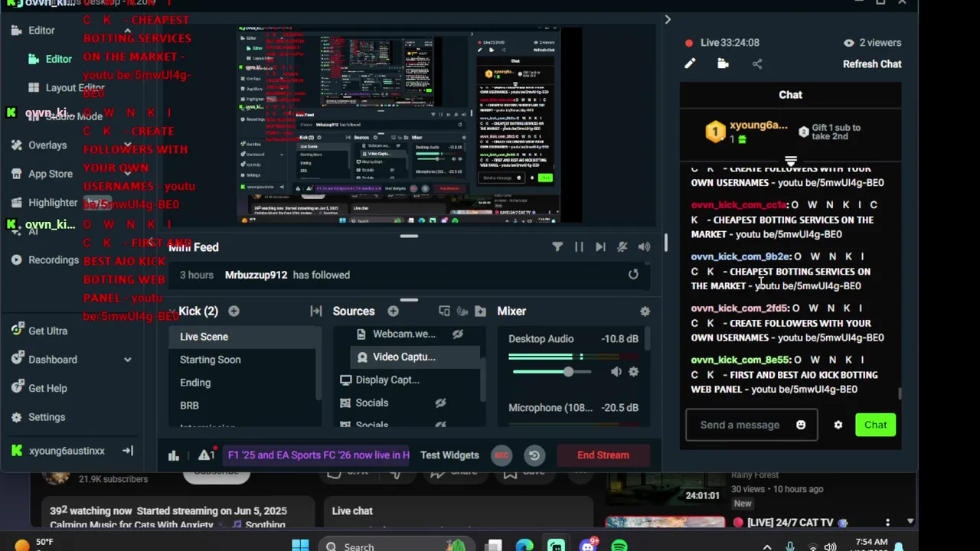This screenshot has width=980, height=551.
Task: Mute Desktop Audio speaker icon
Action: click(616, 372)
